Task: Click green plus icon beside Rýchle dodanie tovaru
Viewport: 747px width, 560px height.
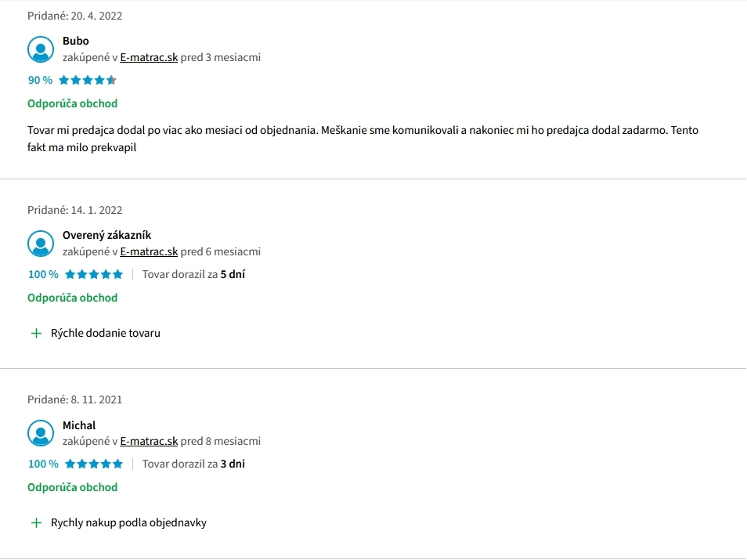Action: click(36, 333)
